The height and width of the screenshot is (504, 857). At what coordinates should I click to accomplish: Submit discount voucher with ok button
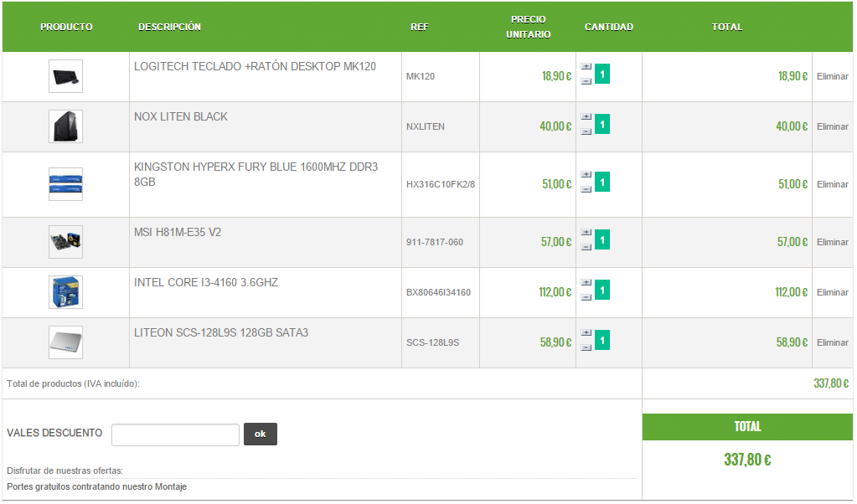(261, 435)
